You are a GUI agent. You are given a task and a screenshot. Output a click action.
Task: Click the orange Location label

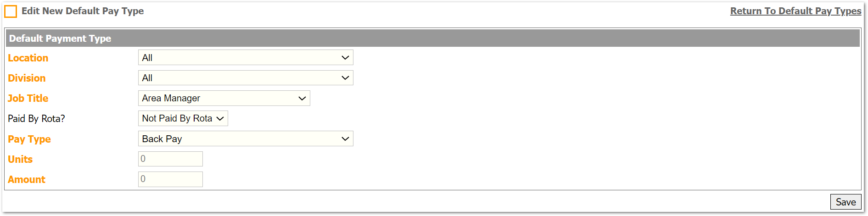28,58
